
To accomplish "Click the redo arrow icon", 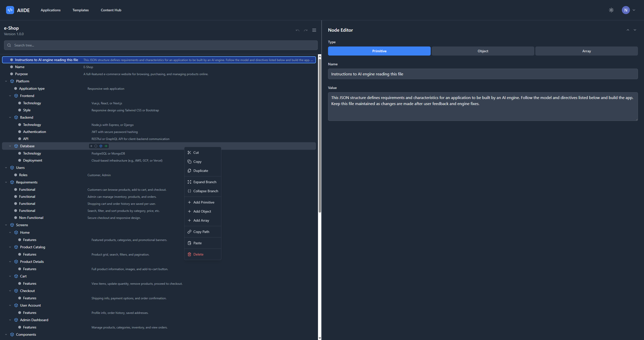I will [x=306, y=30].
